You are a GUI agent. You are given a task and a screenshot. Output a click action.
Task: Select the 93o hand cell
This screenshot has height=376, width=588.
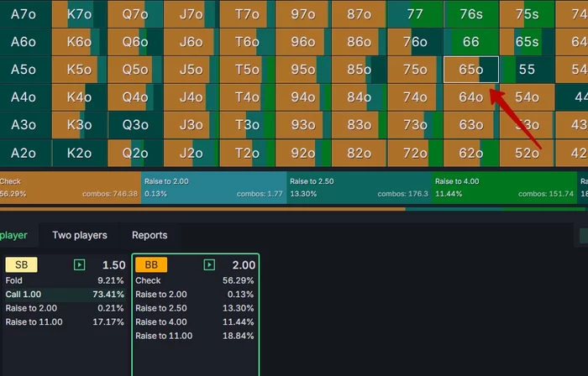click(303, 125)
